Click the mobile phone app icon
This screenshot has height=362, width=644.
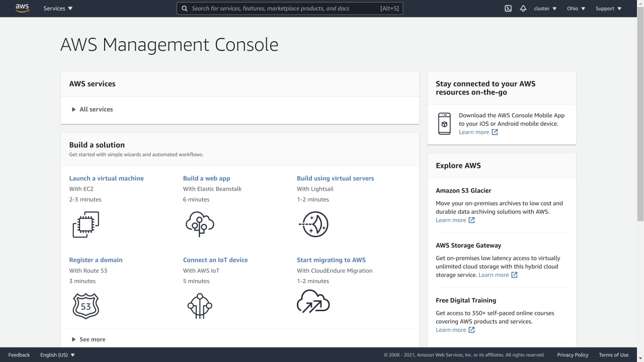(x=444, y=124)
